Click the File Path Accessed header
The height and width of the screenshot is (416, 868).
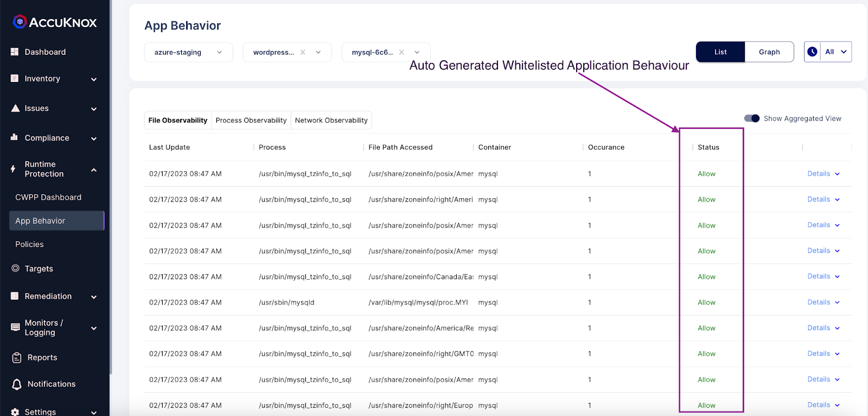(x=400, y=147)
